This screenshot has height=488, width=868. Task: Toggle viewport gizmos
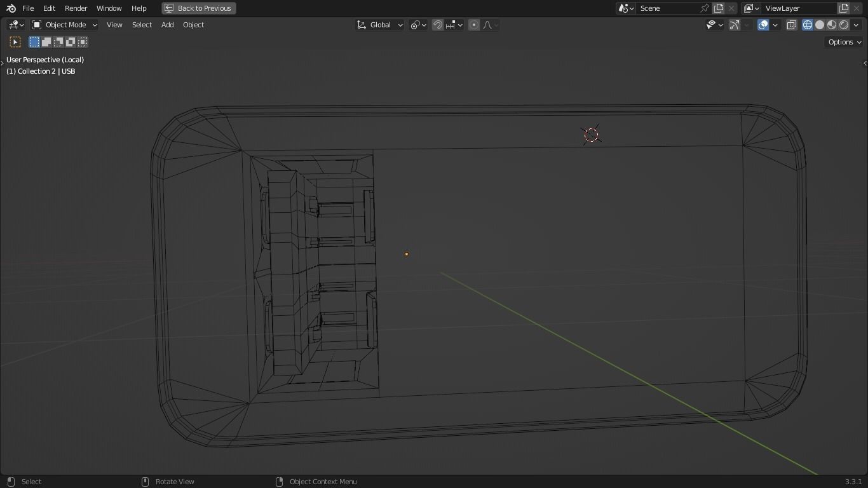735,25
